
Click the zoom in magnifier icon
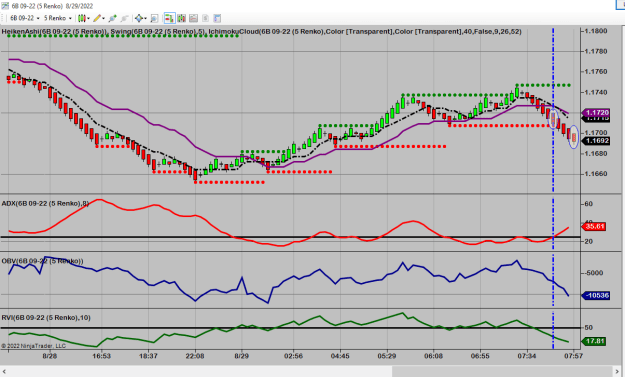coord(112,18)
